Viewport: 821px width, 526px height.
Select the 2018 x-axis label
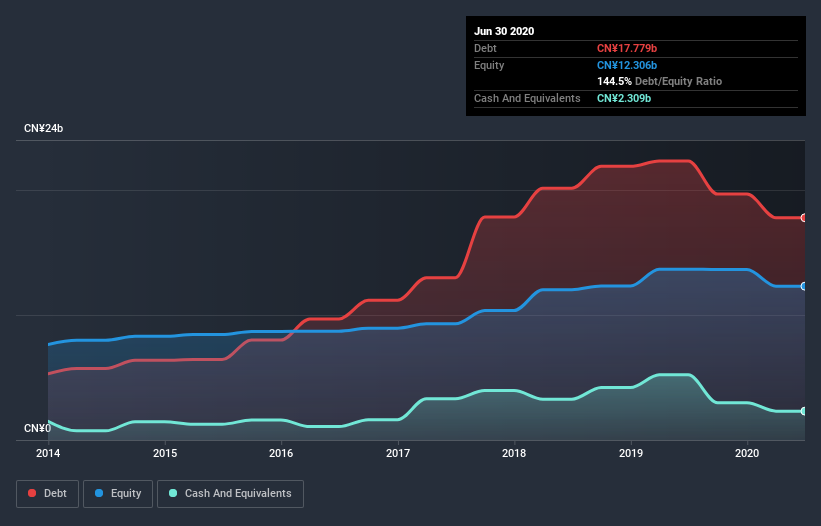point(514,453)
